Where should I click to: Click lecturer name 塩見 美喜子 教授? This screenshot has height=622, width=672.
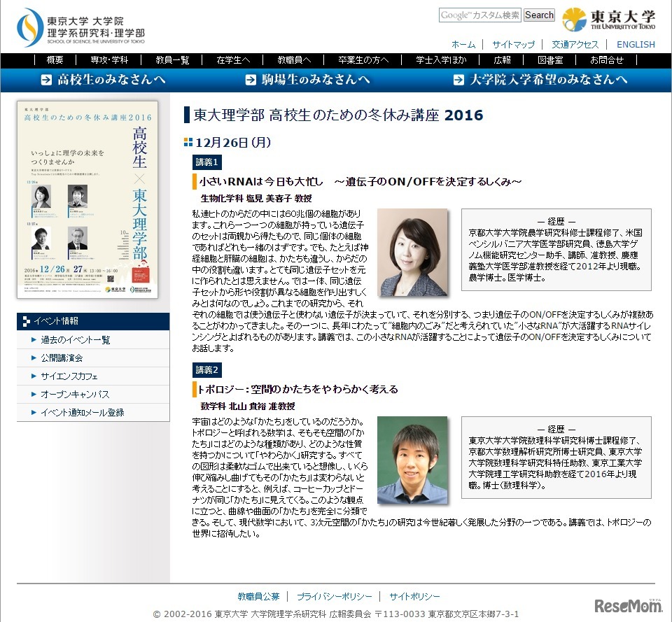pyautogui.click(x=279, y=198)
